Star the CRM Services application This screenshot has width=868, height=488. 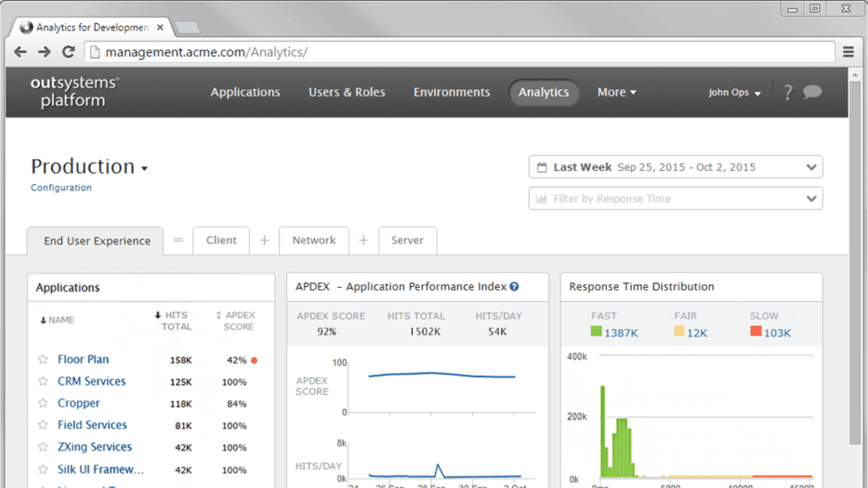pyautogui.click(x=43, y=381)
